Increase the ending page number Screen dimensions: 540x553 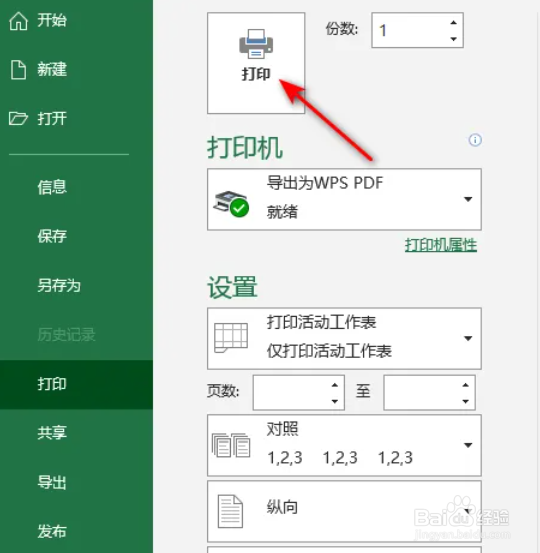(466, 385)
